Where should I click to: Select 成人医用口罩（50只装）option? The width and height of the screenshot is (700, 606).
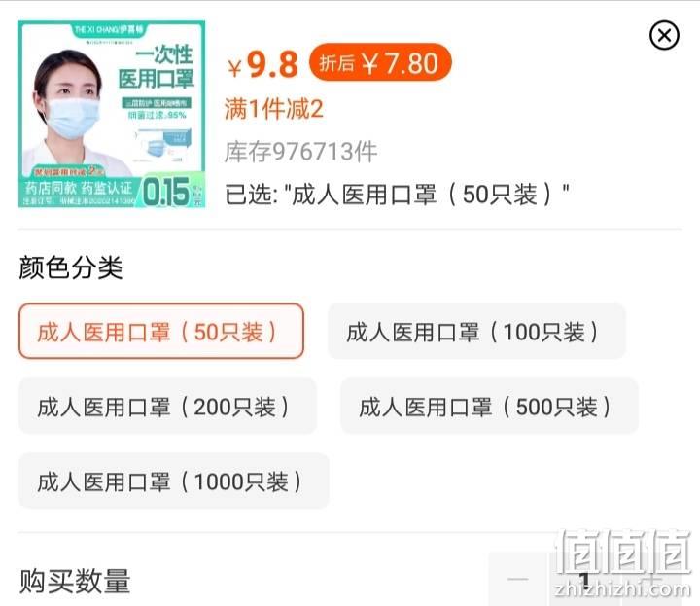pyautogui.click(x=161, y=332)
